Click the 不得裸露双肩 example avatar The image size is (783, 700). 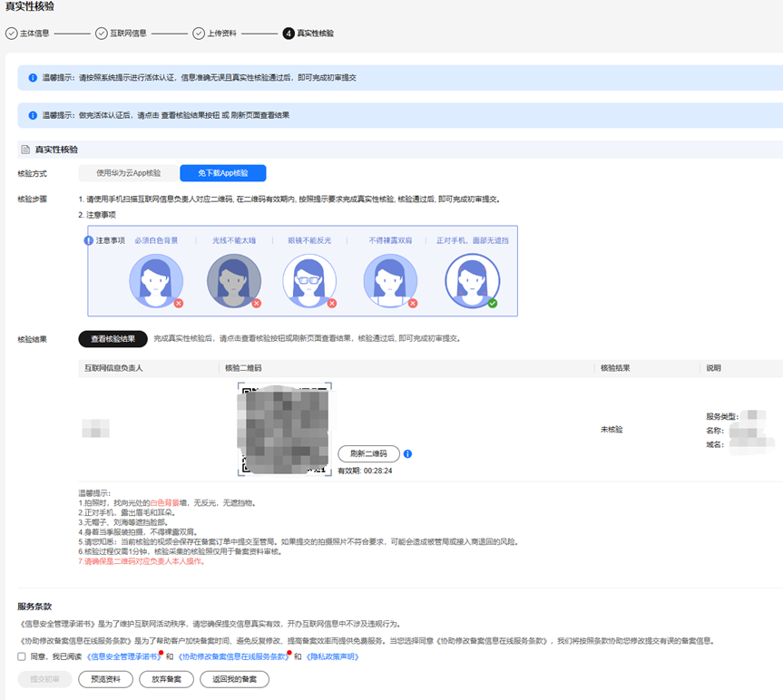tap(390, 281)
